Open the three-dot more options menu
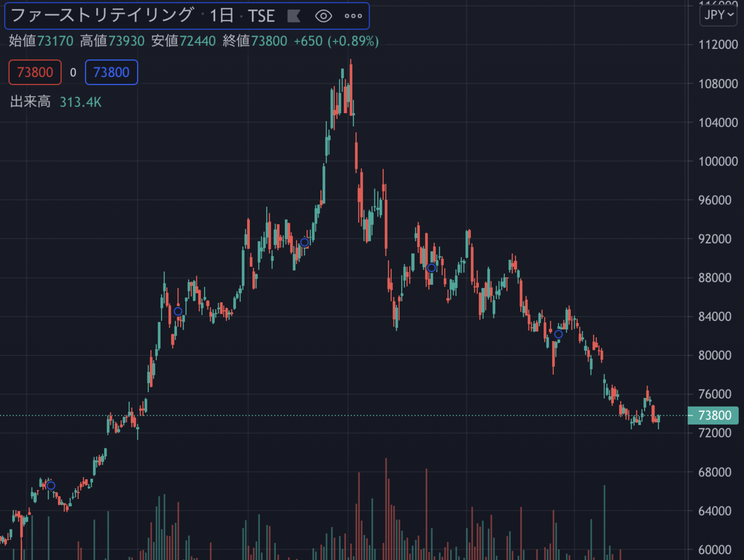Image resolution: width=744 pixels, height=560 pixels. point(353,16)
